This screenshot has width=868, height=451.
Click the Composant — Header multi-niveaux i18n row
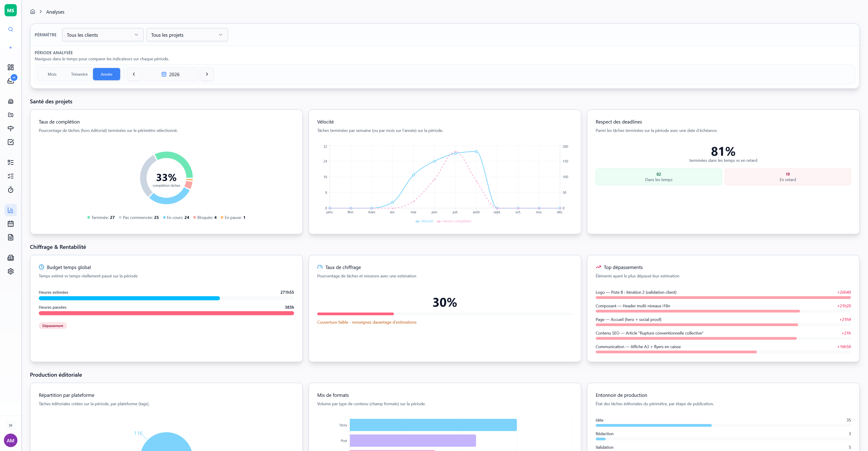[723, 308]
